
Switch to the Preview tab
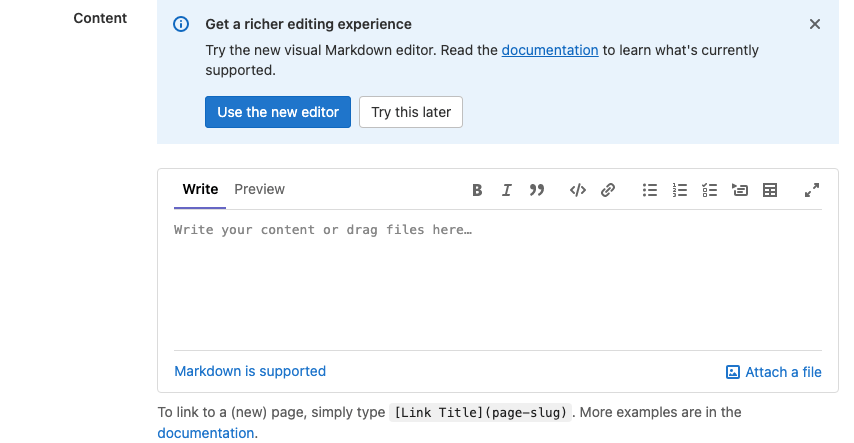(x=259, y=189)
